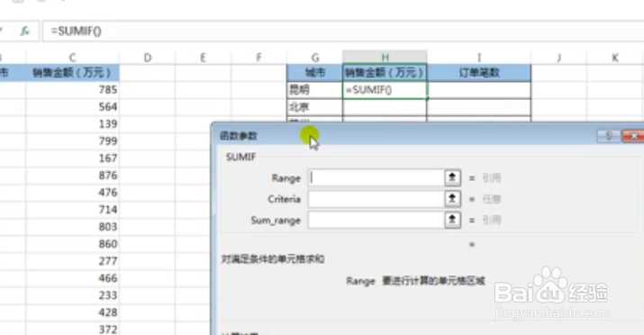This screenshot has width=644, height=335.
Task: Select the empty sales cell beside 北京
Action: tap(385, 107)
